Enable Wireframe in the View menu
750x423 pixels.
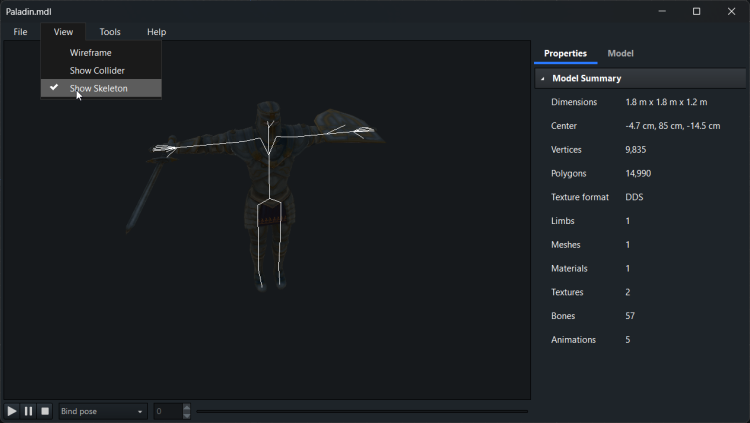[x=91, y=53]
